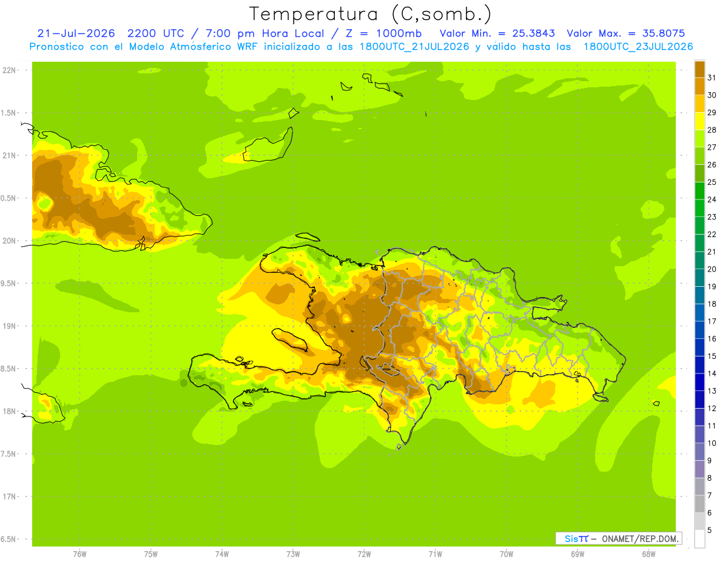Screen dimensions: 728x562
Task: Click the "68W" longitude axis label
Action: coord(649,554)
